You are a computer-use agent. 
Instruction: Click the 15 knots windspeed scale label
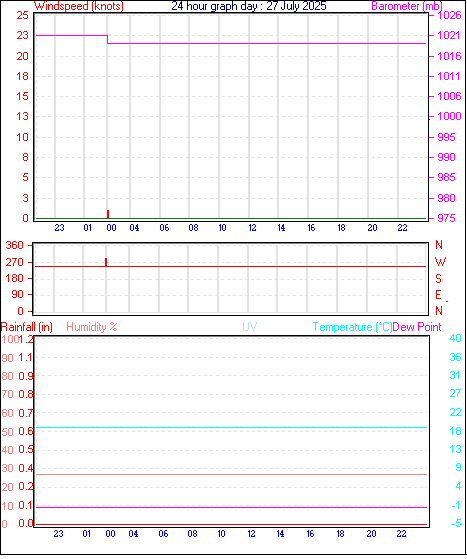point(22,96)
